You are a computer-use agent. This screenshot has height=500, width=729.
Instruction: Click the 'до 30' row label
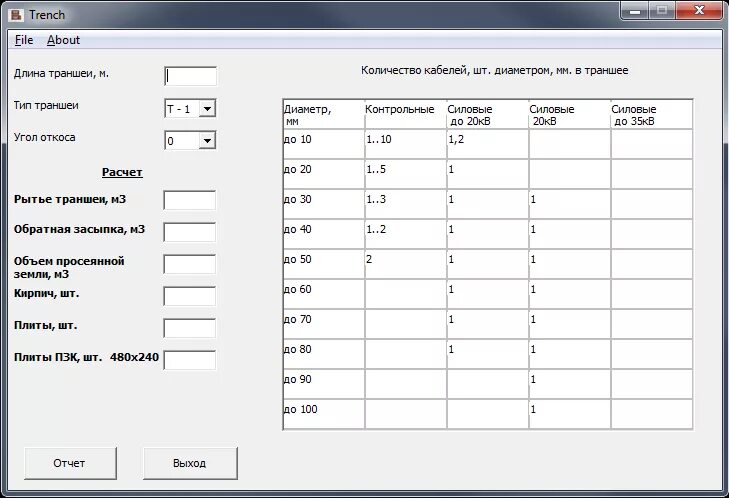(x=324, y=204)
